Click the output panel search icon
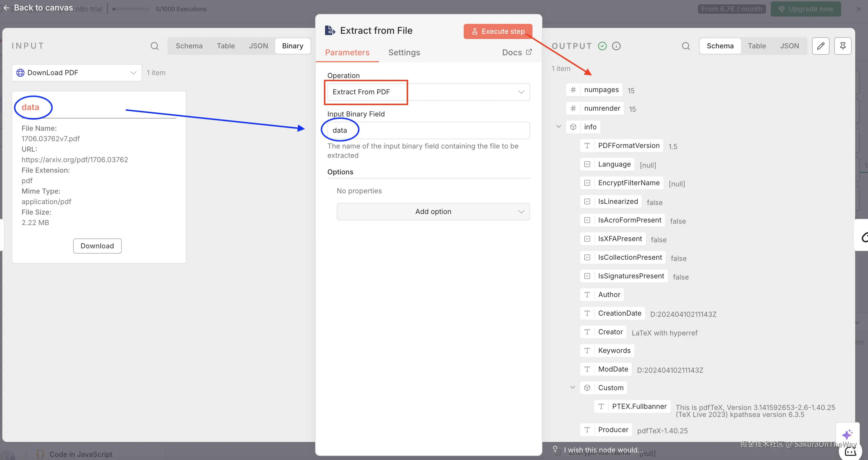Image resolution: width=868 pixels, height=460 pixels. pos(686,46)
